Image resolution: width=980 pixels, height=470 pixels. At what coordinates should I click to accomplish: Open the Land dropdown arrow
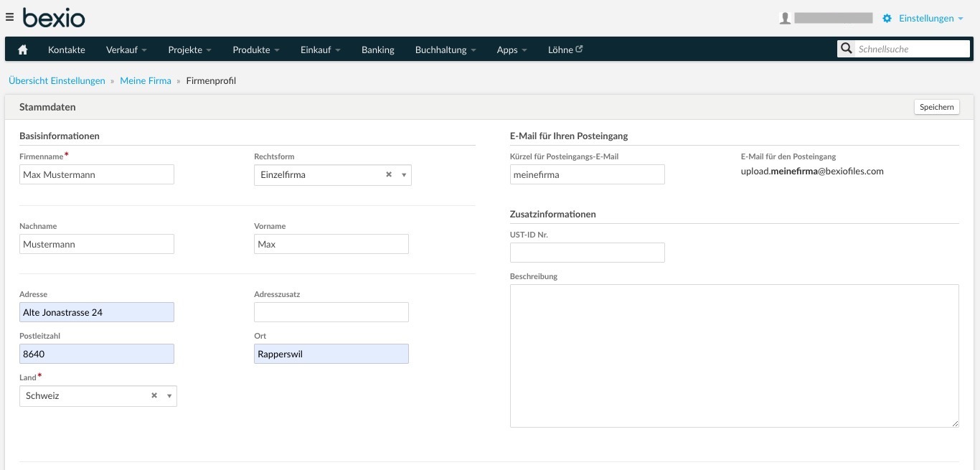(169, 396)
